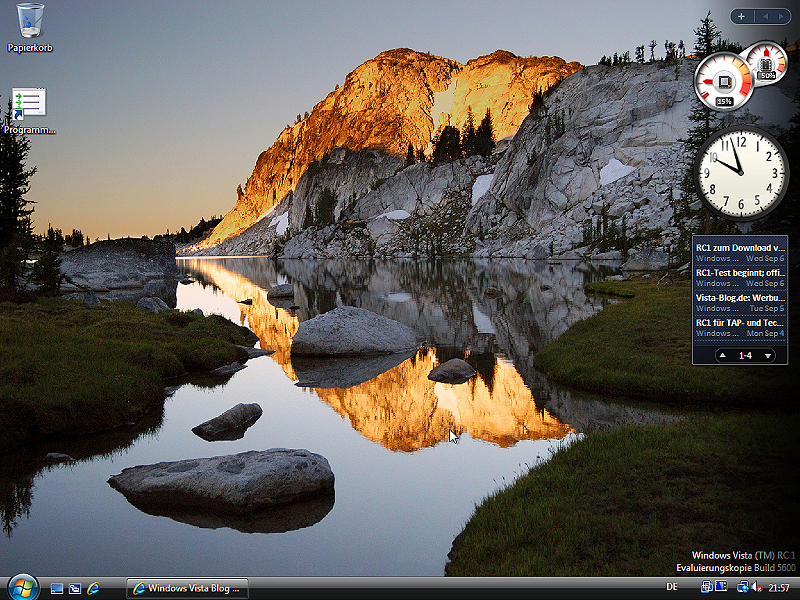Viewport: 800px width, 600px height.
Task: Click the memory usage gadget dial
Action: tap(767, 63)
